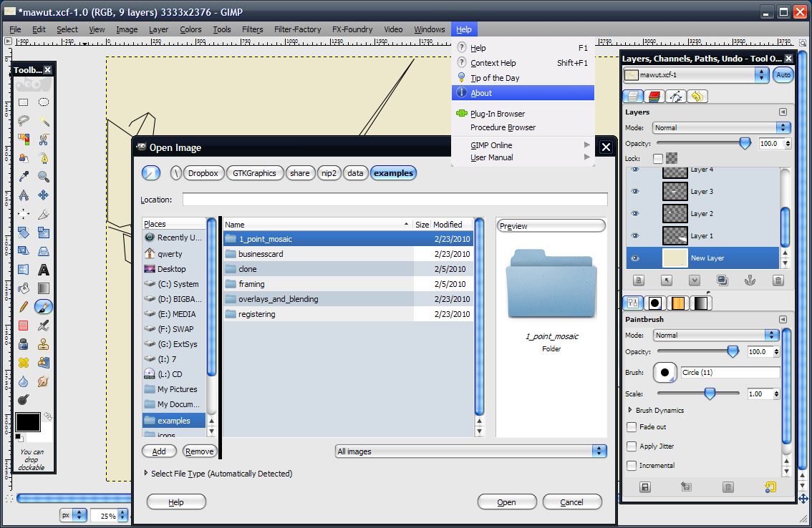This screenshot has height=528, width=812.
Task: Toggle the Auto button in Layers dock
Action: click(x=783, y=75)
